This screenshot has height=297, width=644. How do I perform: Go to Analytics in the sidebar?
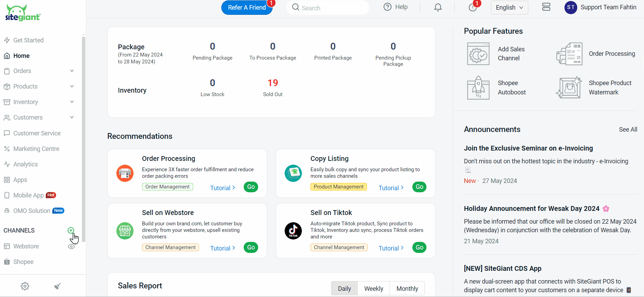coord(25,164)
